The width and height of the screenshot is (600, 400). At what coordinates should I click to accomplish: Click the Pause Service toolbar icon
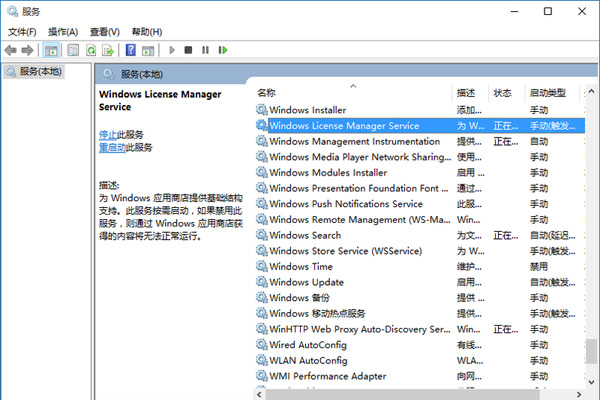click(205, 49)
